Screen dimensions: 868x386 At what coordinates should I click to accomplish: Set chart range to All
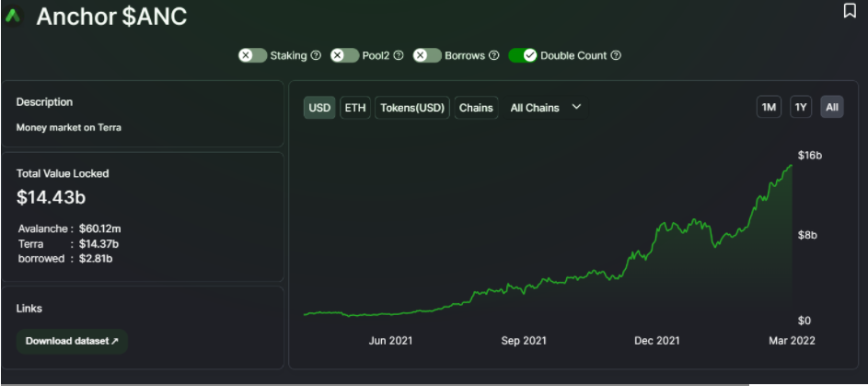(x=832, y=108)
